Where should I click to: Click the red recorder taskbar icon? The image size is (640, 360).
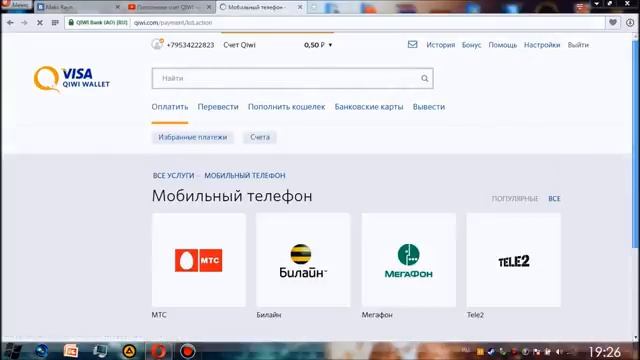click(188, 351)
